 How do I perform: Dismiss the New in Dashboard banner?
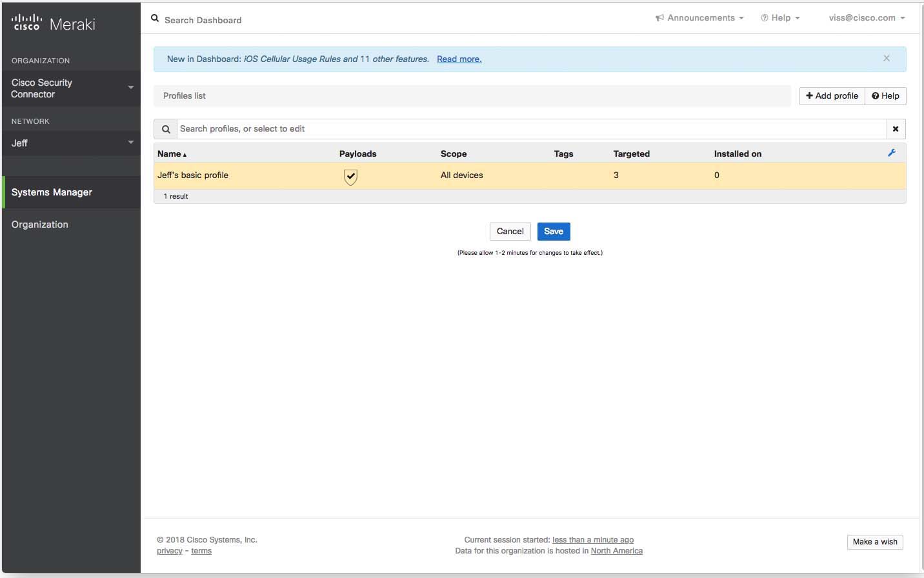pyautogui.click(x=887, y=58)
